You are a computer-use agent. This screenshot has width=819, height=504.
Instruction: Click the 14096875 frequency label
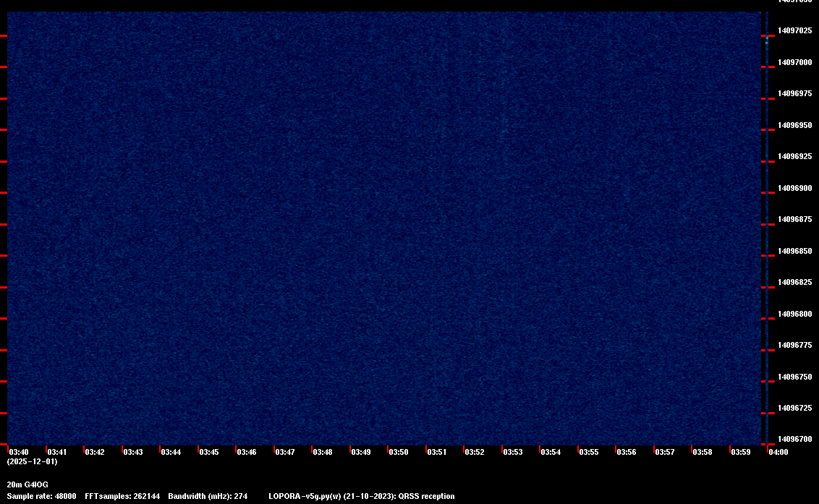[795, 219]
